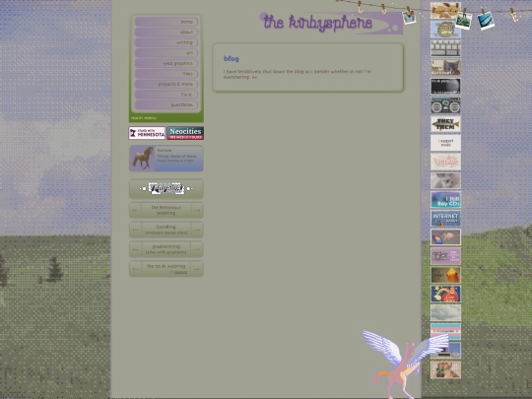This screenshot has height=399, width=532.
Task: Click the boombox stamp
Action: 445,105
